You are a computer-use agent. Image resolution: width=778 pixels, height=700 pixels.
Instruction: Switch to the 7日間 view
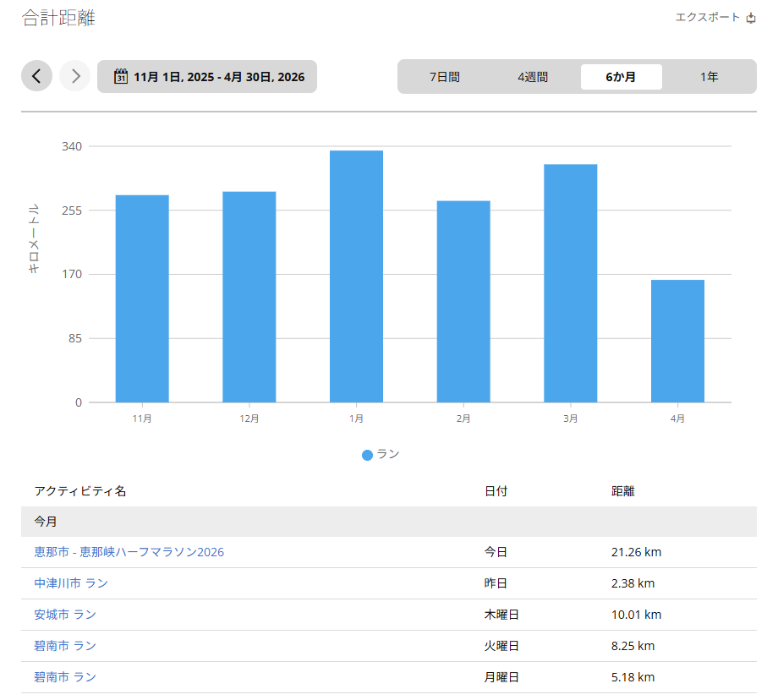click(445, 77)
